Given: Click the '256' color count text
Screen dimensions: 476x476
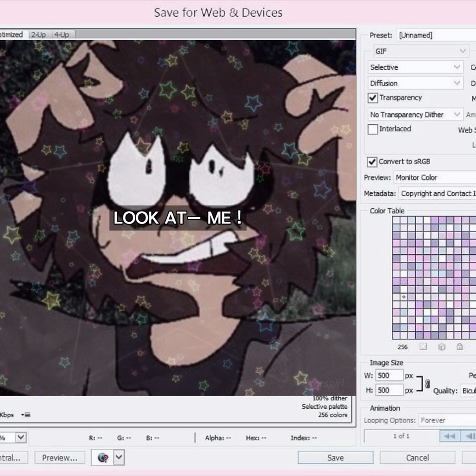Looking at the screenshot, I should [402, 347].
